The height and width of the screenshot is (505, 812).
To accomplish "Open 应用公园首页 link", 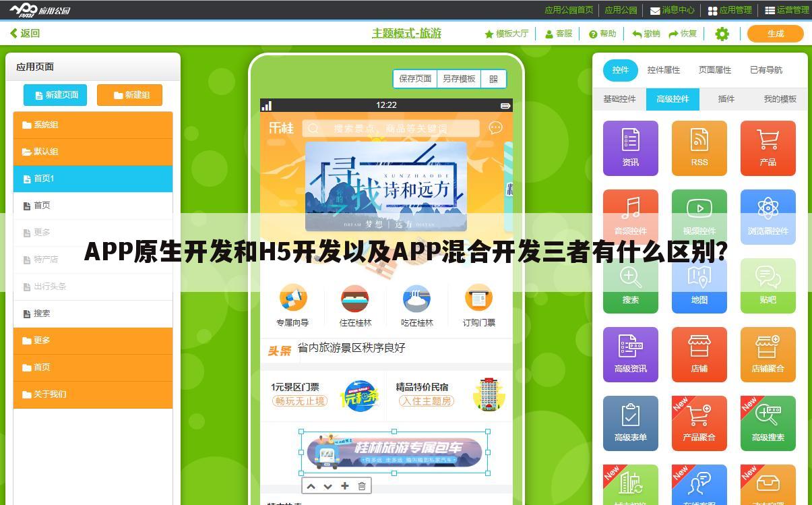I will pyautogui.click(x=569, y=10).
